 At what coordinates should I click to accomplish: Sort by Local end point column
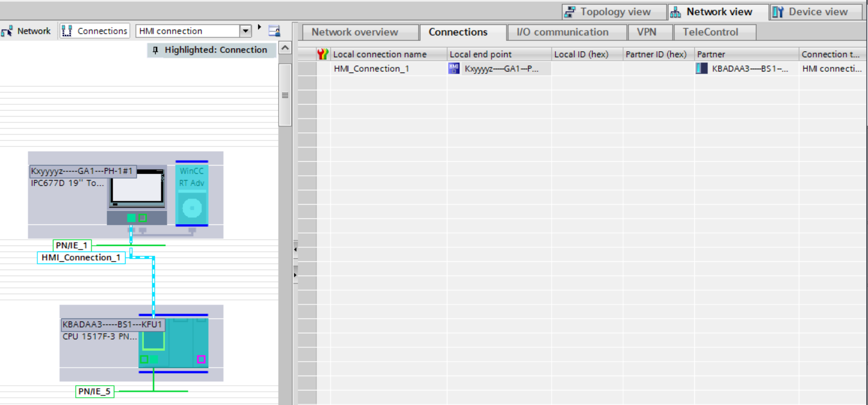coord(499,54)
